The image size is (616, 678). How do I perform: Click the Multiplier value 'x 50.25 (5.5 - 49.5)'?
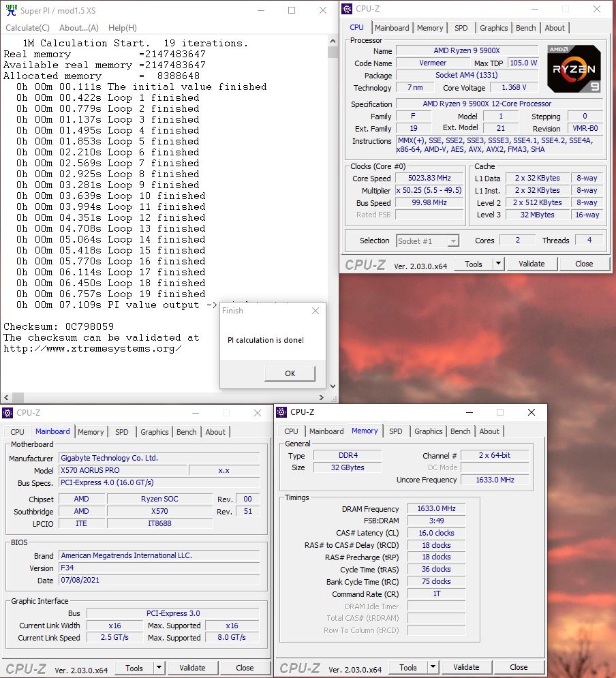point(429,190)
